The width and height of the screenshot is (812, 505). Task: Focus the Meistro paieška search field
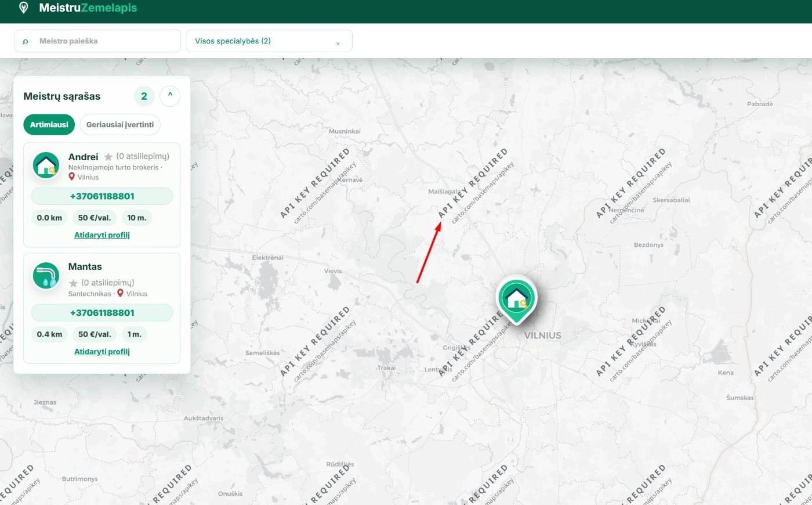pyautogui.click(x=97, y=41)
